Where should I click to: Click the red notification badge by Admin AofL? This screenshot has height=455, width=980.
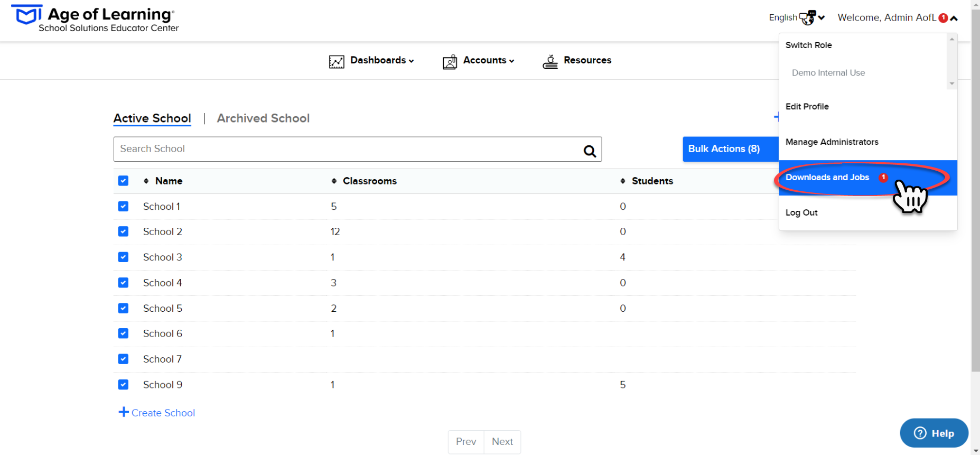(943, 18)
